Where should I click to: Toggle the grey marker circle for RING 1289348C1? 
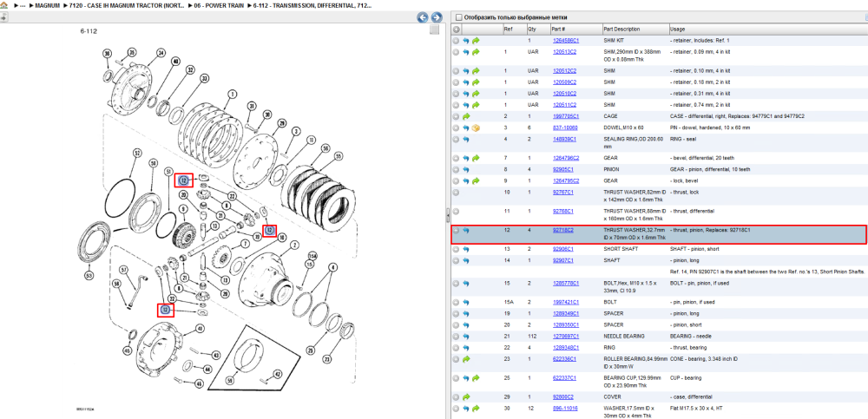(457, 348)
